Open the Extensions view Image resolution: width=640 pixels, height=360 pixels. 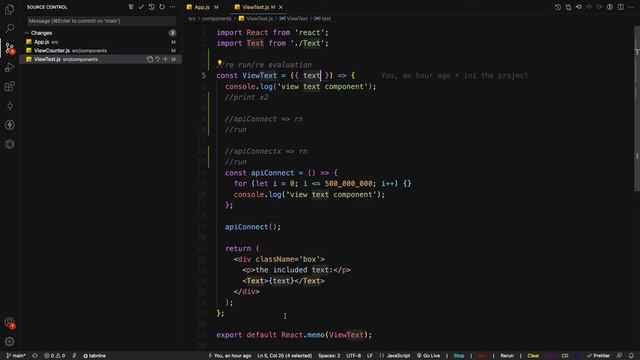[10, 87]
